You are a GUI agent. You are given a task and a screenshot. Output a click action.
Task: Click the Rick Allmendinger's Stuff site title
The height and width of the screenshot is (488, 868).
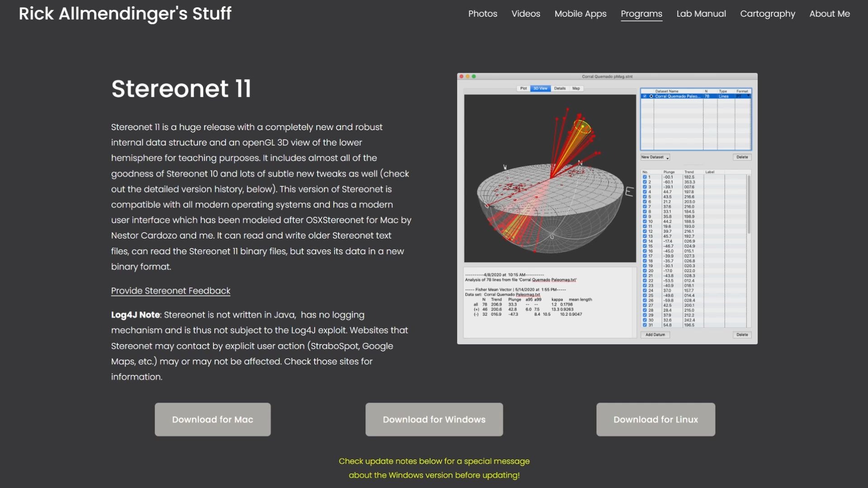125,14
